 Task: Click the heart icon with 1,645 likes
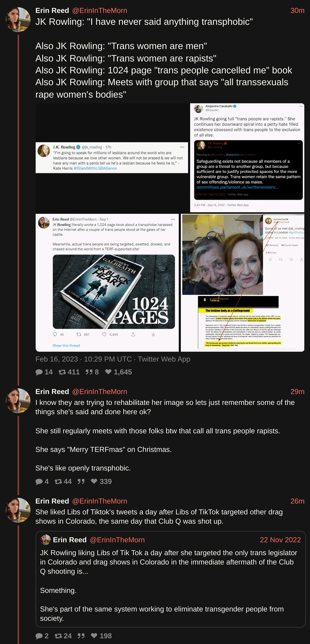(108, 372)
